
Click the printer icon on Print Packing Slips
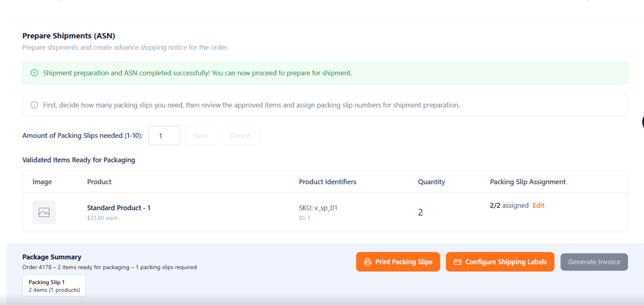(368, 262)
